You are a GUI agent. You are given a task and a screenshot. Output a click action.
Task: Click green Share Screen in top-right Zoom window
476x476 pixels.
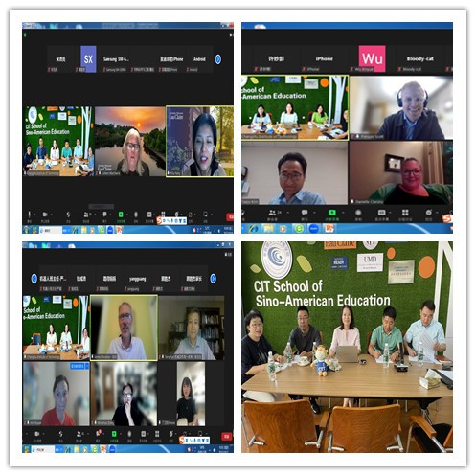(332, 213)
